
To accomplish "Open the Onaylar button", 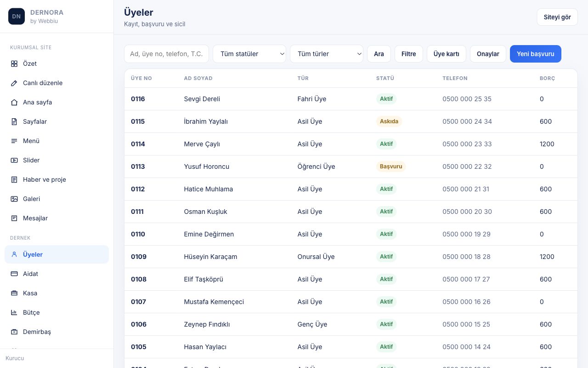I will 488,54.
